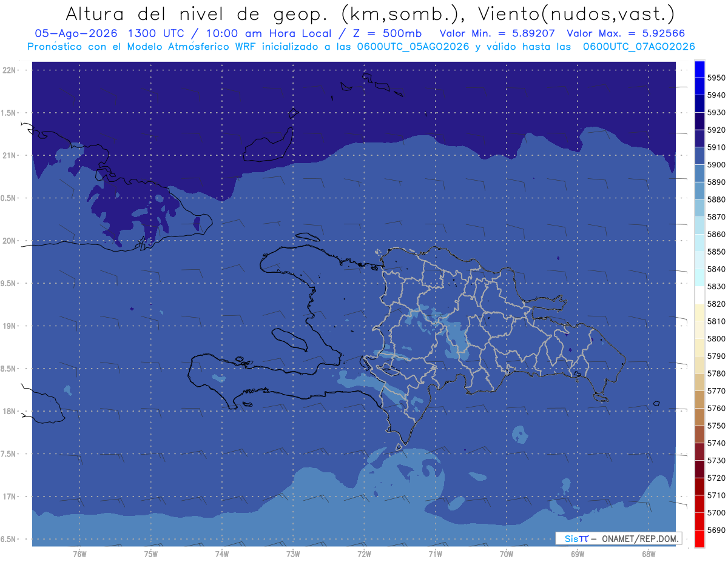Click the '22N' latitude label

pos(10,70)
